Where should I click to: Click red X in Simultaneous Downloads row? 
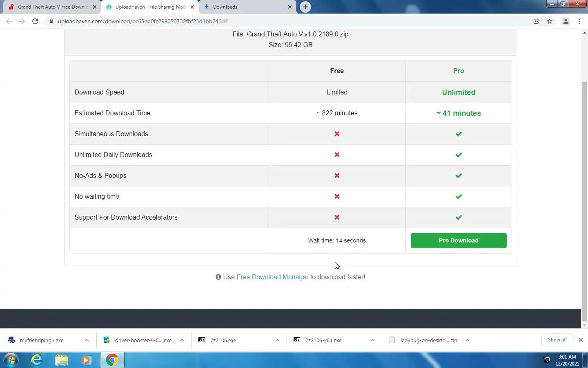(x=337, y=134)
